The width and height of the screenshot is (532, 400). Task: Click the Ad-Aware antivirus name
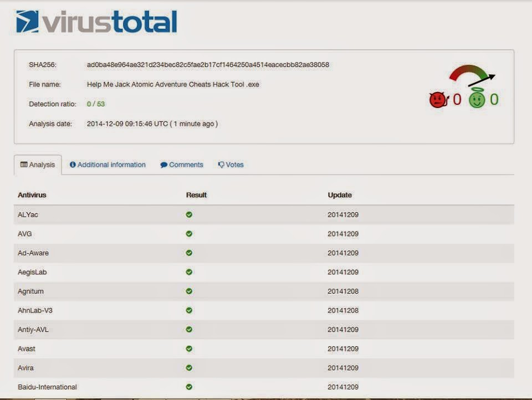pyautogui.click(x=33, y=253)
